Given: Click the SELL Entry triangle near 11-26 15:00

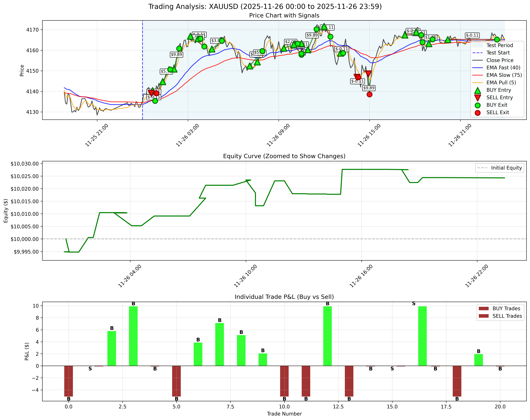Looking at the screenshot, I should point(368,73).
